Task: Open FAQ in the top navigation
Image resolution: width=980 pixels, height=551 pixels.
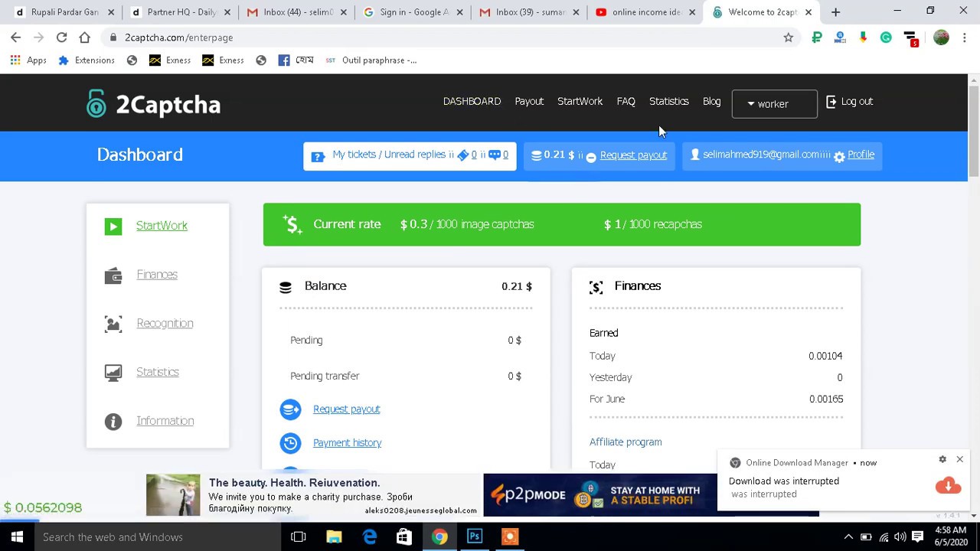Action: pos(626,101)
